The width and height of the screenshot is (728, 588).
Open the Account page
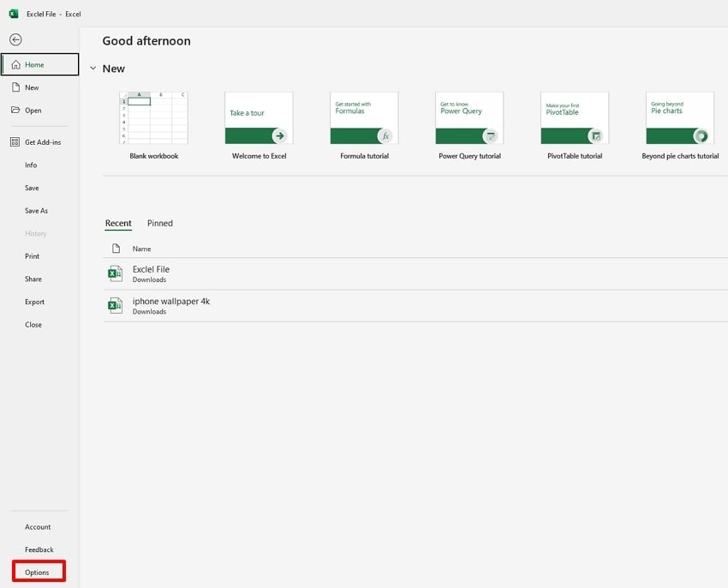[38, 526]
